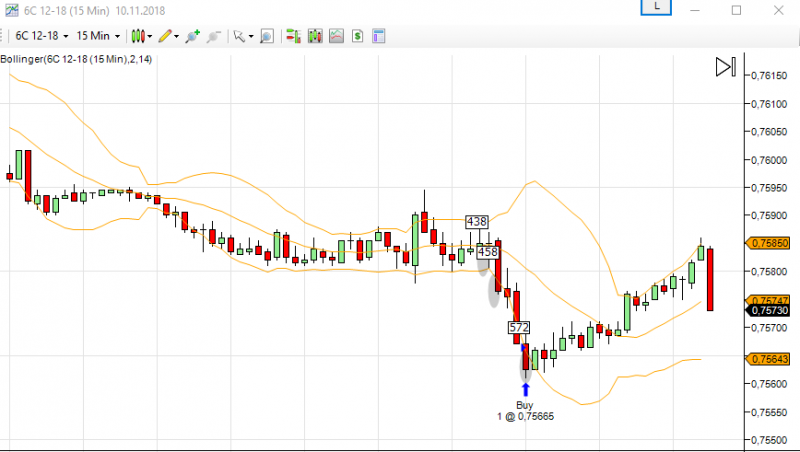The height and width of the screenshot is (452, 800).
Task: Click the toolbar drag grip handle
Action: point(2,36)
